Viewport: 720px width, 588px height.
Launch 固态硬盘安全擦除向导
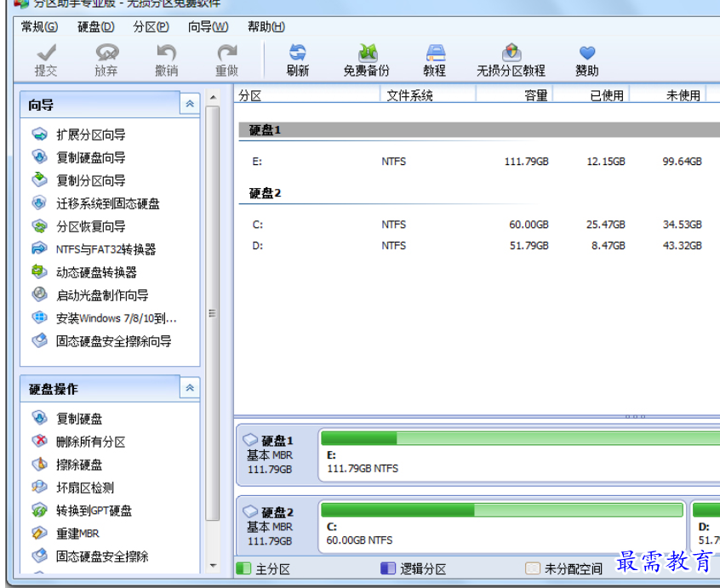(x=101, y=341)
